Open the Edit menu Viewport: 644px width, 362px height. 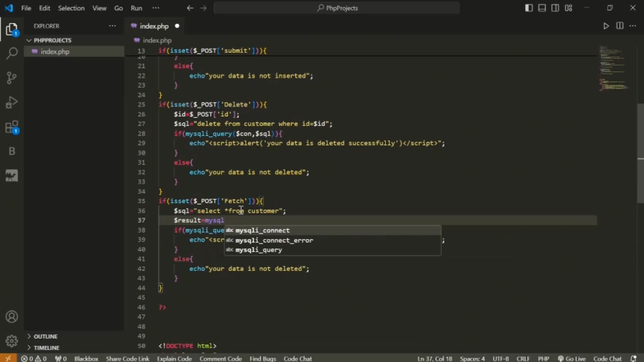(45, 8)
